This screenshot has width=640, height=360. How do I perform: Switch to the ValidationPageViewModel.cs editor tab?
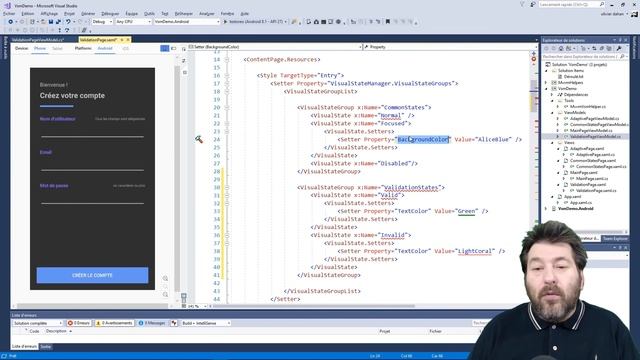click(38, 40)
